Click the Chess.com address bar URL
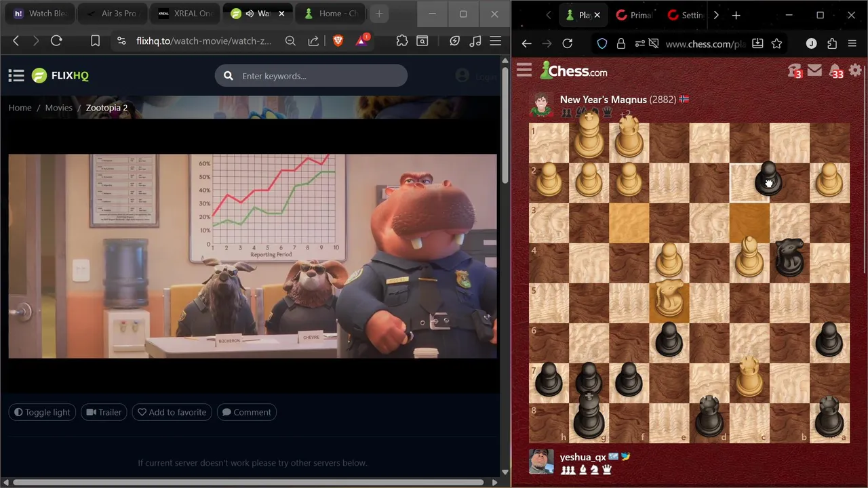This screenshot has width=868, height=488. point(705,43)
